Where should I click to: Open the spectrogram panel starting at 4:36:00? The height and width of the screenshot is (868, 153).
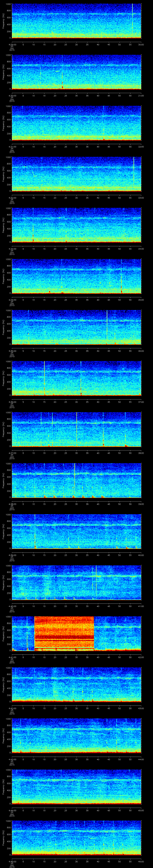[76, 378]
